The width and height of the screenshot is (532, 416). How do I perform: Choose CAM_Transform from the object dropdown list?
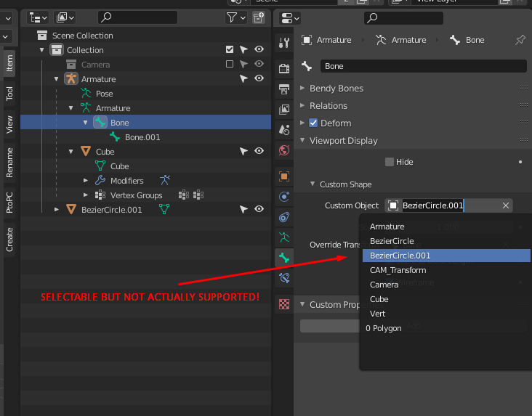pyautogui.click(x=446, y=270)
